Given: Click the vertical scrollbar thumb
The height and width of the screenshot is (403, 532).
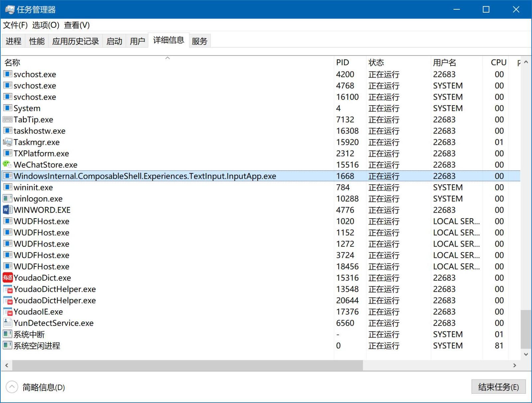Looking at the screenshot, I should click(x=526, y=329).
